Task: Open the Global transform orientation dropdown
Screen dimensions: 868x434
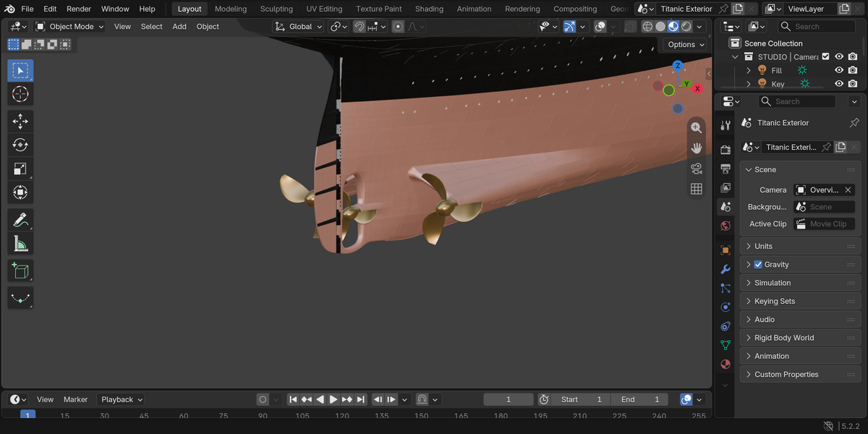Action: [x=299, y=27]
